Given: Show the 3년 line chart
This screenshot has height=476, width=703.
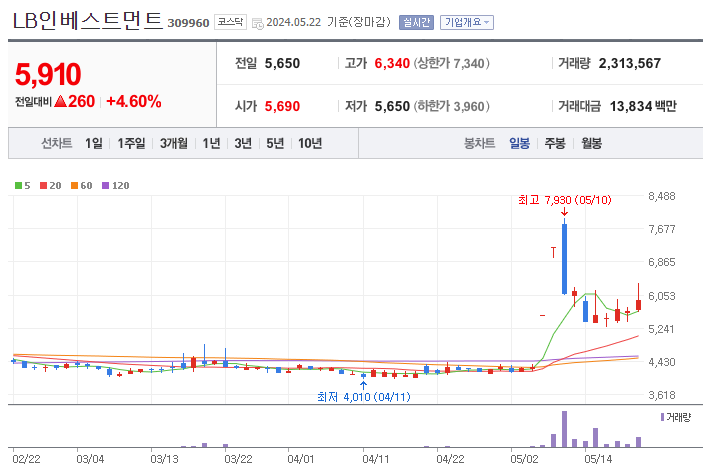Looking at the screenshot, I should (243, 143).
